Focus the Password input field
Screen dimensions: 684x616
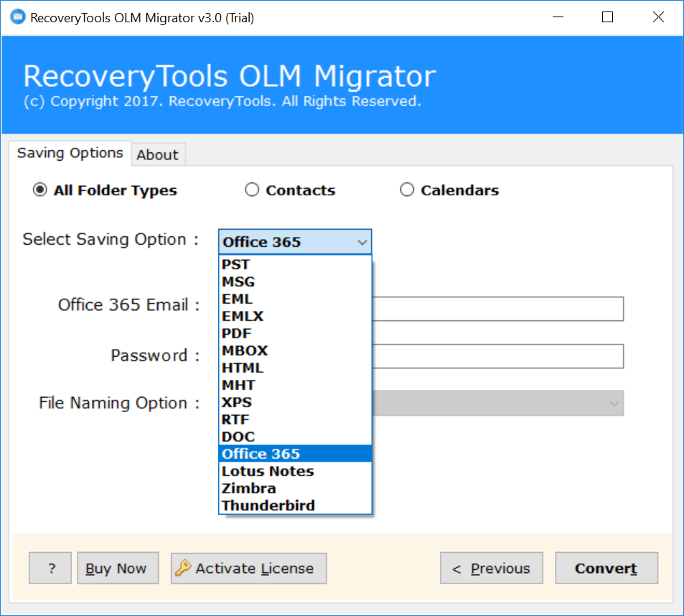[497, 356]
